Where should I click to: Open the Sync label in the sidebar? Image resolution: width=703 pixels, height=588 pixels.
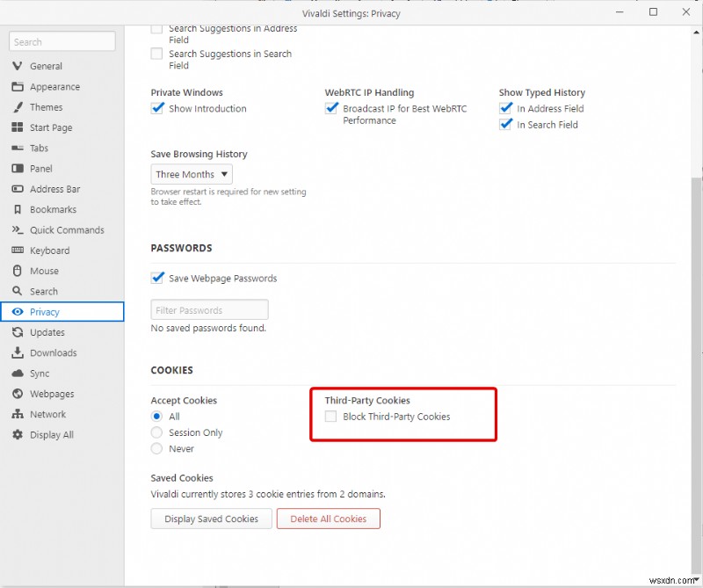pyautogui.click(x=40, y=374)
